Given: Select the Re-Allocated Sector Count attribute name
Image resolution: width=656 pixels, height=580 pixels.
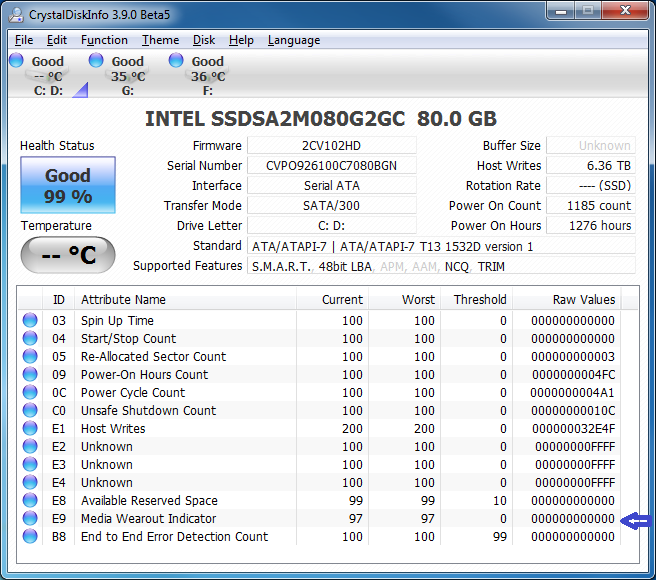Looking at the screenshot, I should click(154, 357).
